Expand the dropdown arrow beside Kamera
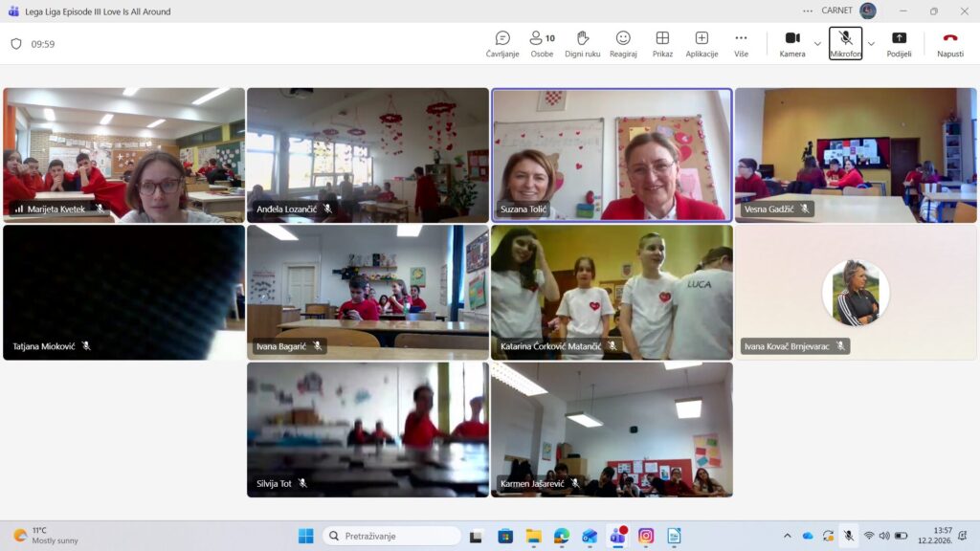This screenshot has height=551, width=980. click(x=817, y=44)
